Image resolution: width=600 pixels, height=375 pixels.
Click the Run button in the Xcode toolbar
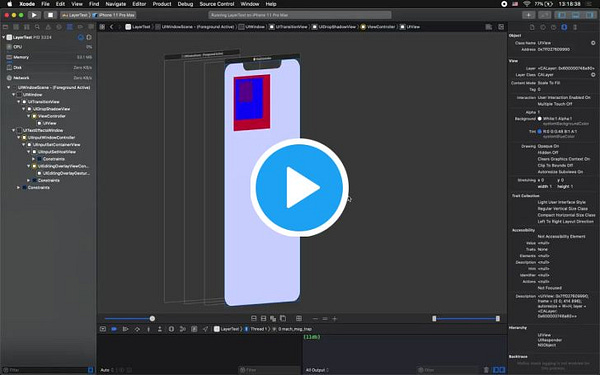tap(34, 15)
